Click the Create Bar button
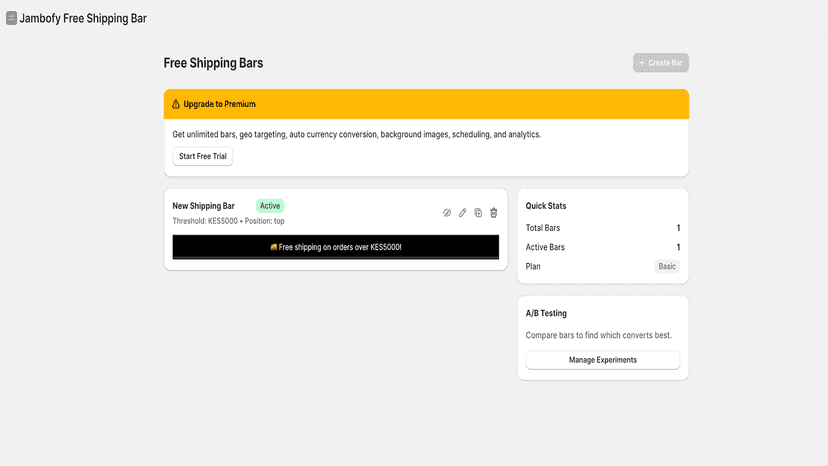The height and width of the screenshot is (466, 828). pos(661,63)
